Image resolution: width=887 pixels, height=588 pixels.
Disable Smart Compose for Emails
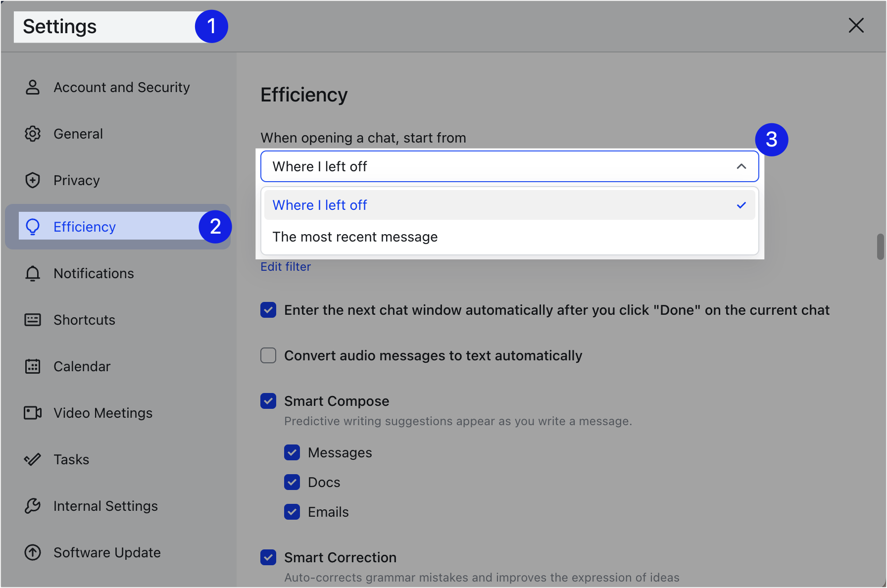pyautogui.click(x=292, y=512)
